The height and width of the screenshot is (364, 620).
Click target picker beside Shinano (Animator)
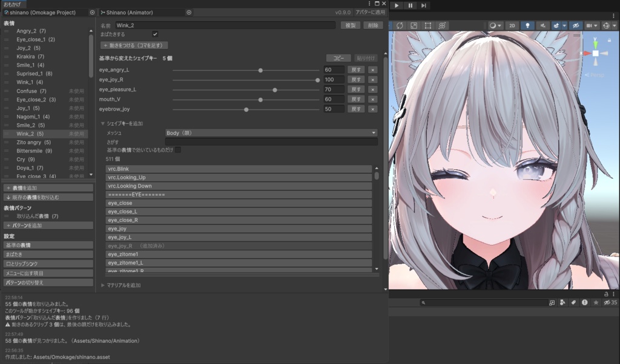tap(189, 13)
